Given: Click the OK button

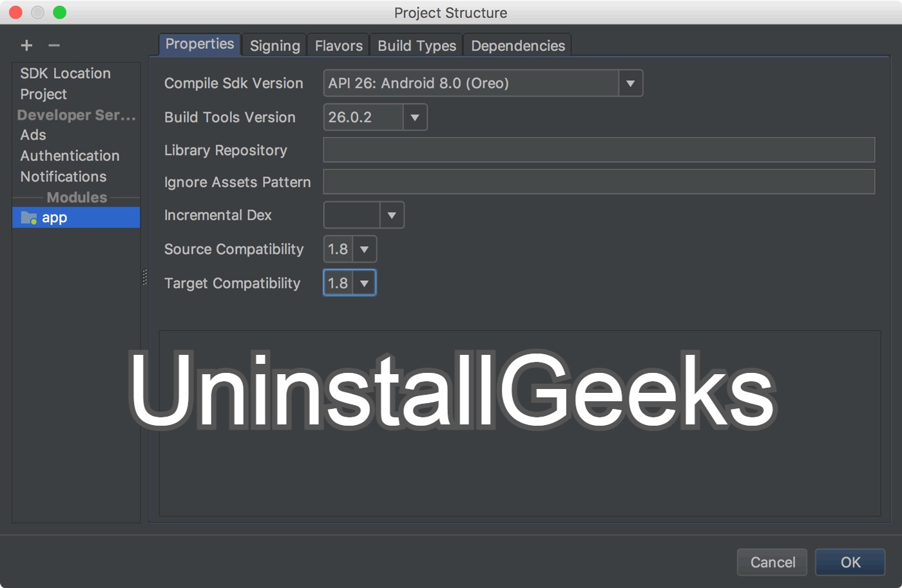Looking at the screenshot, I should click(850, 562).
